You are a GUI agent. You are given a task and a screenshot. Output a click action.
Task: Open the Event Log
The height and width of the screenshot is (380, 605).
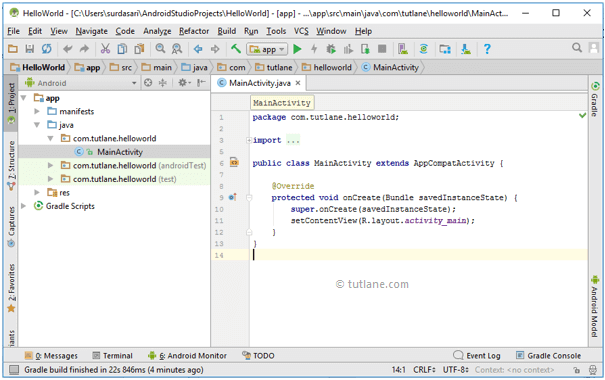pyautogui.click(x=477, y=356)
